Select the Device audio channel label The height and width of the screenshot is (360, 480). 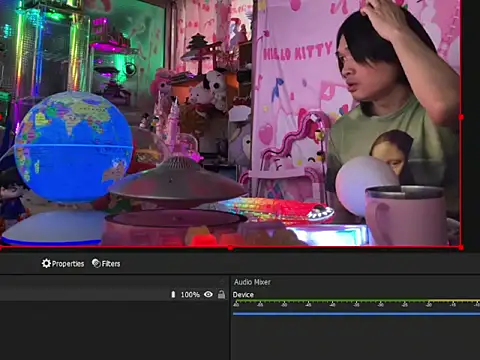[x=243, y=295]
